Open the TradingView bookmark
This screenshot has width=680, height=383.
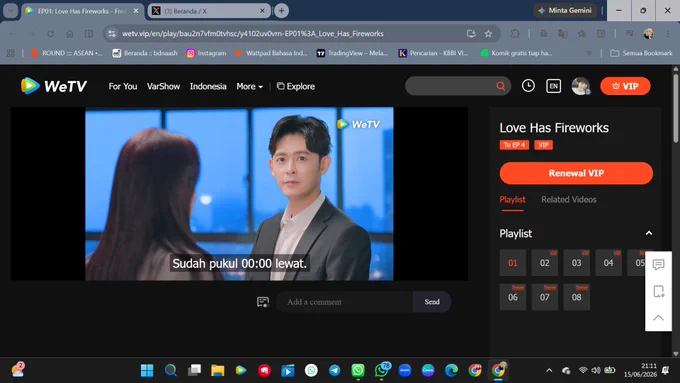pyautogui.click(x=352, y=53)
